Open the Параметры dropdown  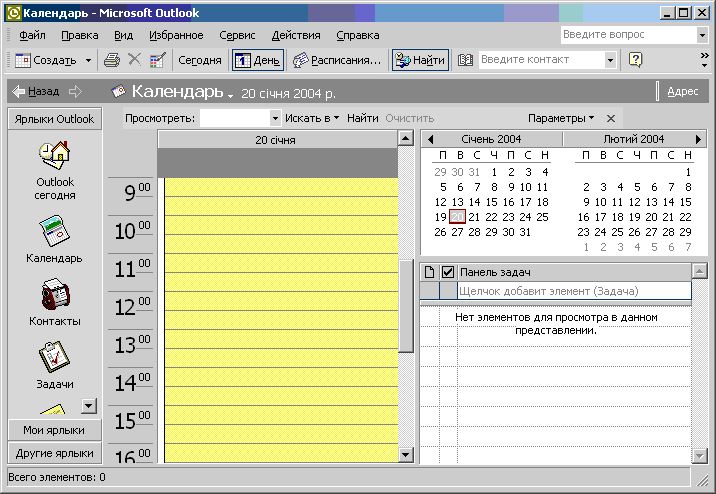(561, 119)
